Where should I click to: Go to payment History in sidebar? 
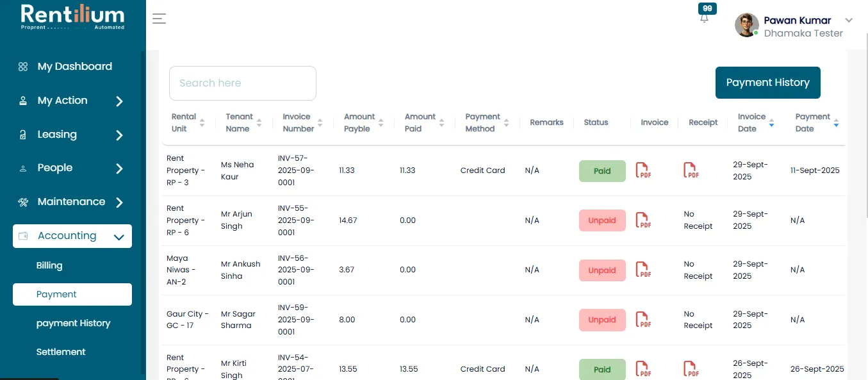click(74, 323)
